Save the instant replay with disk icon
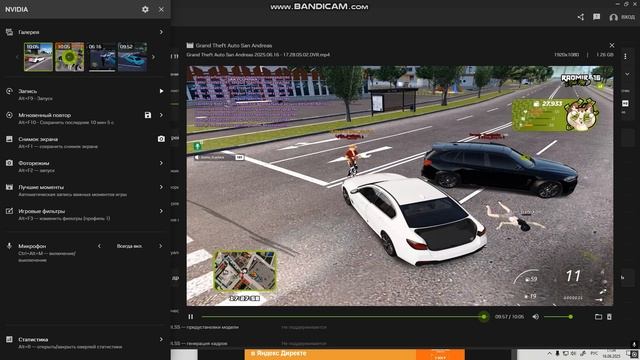The height and width of the screenshot is (360, 640). [x=148, y=115]
